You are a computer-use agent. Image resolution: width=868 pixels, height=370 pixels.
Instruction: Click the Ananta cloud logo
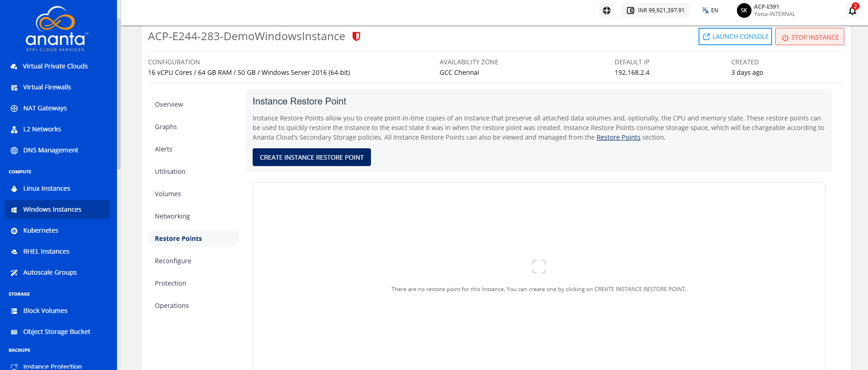(57, 29)
